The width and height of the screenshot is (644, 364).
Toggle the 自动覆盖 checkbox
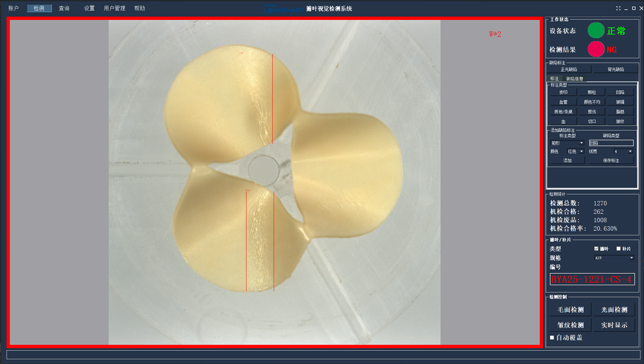click(x=552, y=337)
